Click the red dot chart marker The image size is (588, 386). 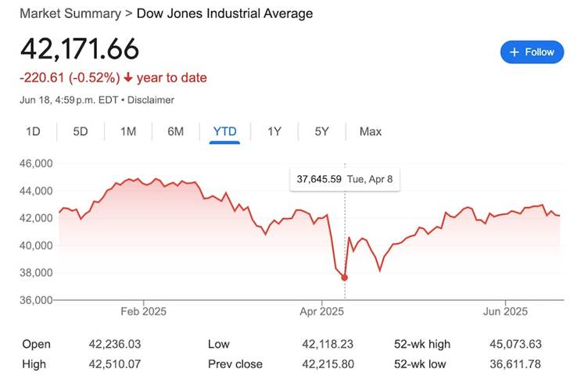[x=345, y=277]
